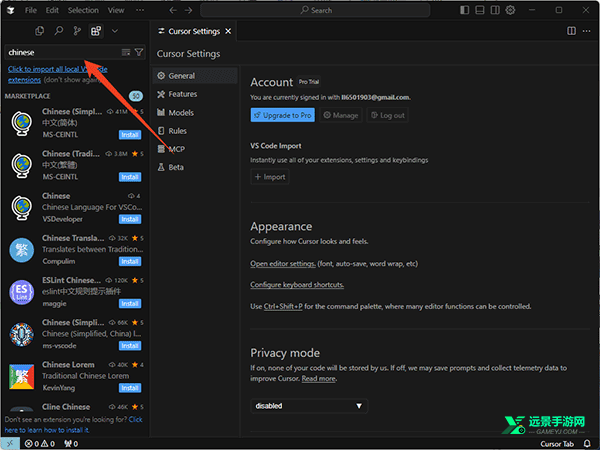The width and height of the screenshot is (600, 450).
Task: Select the Features settings tab
Action: click(x=182, y=94)
